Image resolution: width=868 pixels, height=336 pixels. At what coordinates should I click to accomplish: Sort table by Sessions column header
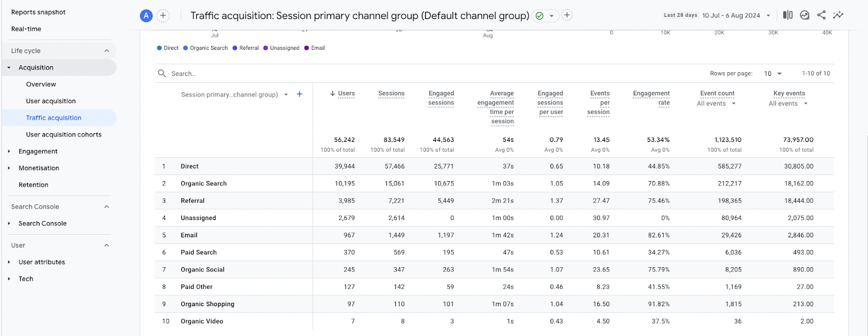(391, 94)
